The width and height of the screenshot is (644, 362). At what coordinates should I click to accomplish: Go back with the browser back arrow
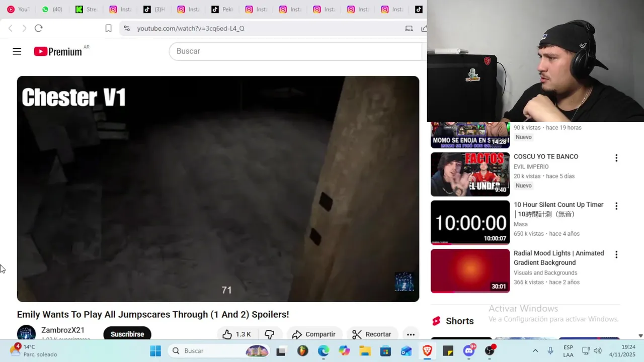point(11,28)
